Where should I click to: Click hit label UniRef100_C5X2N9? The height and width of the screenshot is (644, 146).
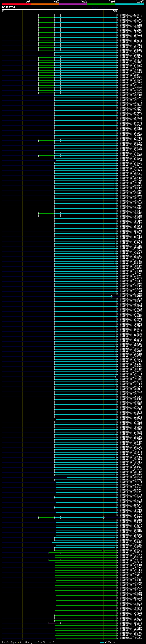(x=131, y=344)
